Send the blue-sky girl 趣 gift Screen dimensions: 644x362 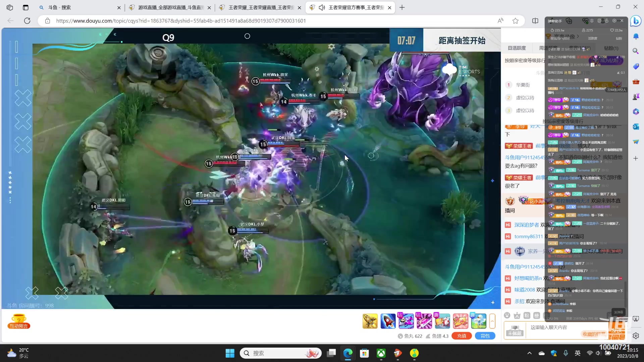click(x=479, y=321)
